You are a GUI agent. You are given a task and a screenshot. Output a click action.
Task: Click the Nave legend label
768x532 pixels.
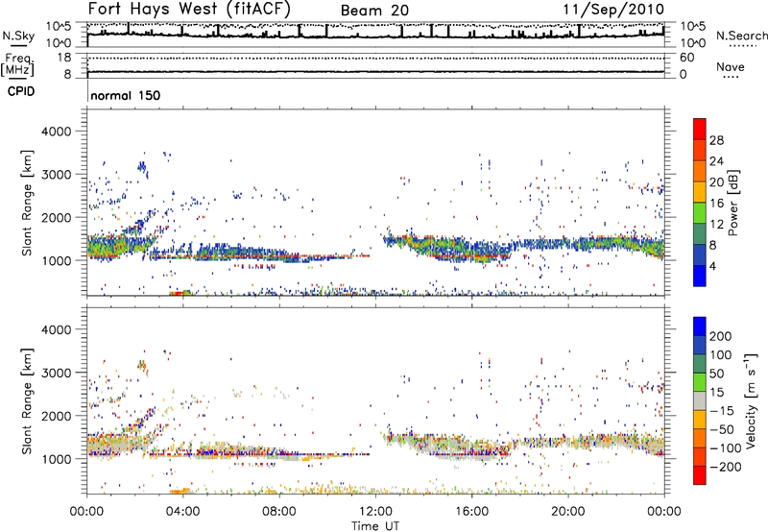click(731, 67)
